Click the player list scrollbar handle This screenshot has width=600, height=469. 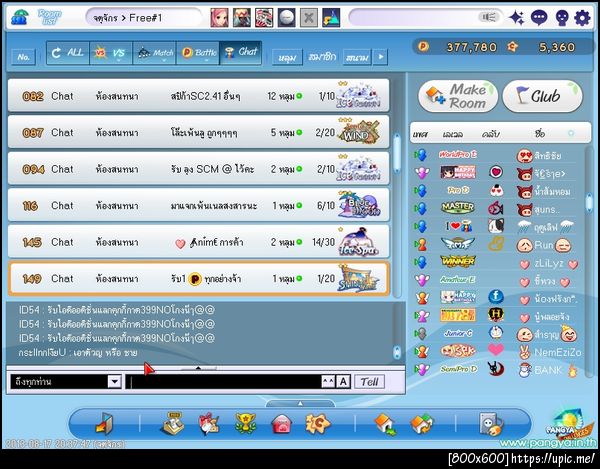pos(589,202)
